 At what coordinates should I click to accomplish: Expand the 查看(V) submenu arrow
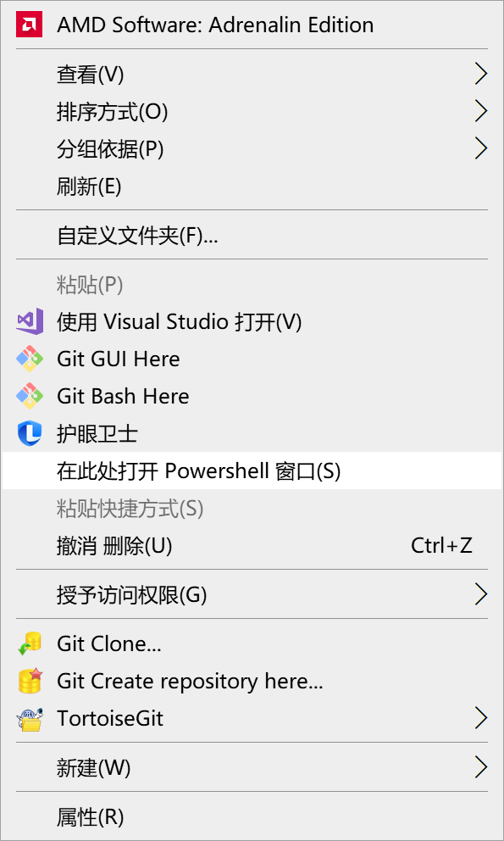tap(481, 75)
